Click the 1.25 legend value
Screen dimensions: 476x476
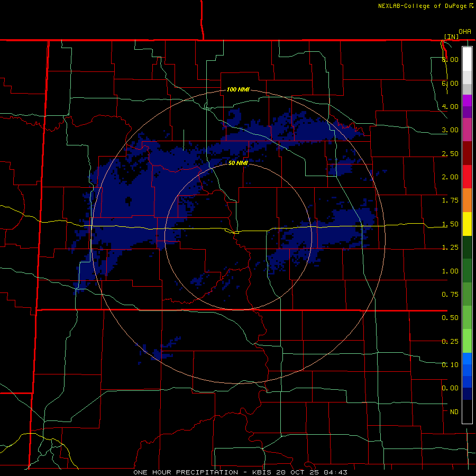(450, 248)
